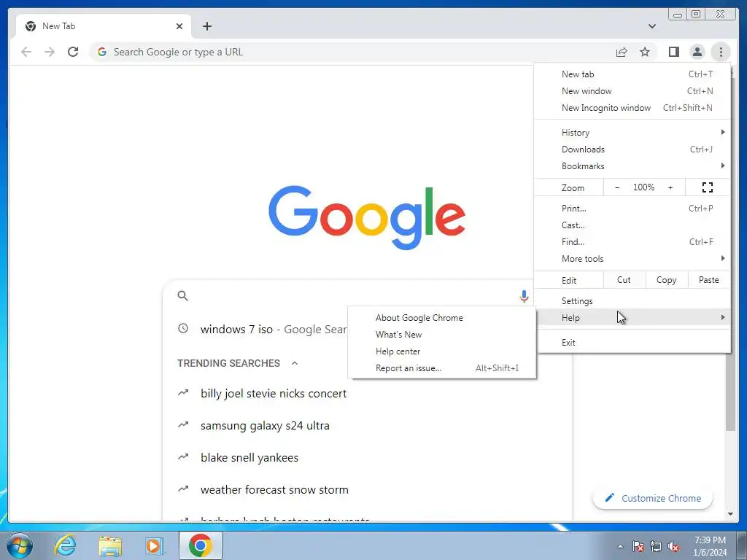747x560 pixels.
Task: Increase zoom with plus button
Action: point(670,187)
